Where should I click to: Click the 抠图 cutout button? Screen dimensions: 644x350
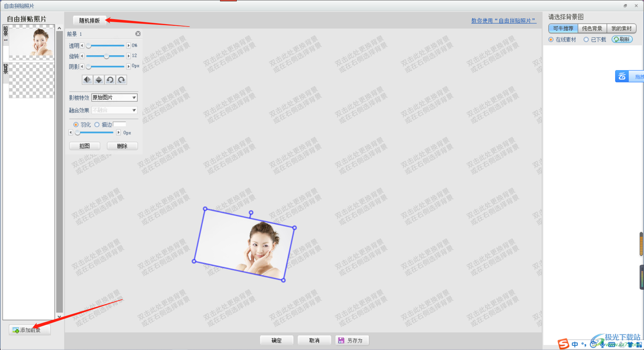(85, 146)
